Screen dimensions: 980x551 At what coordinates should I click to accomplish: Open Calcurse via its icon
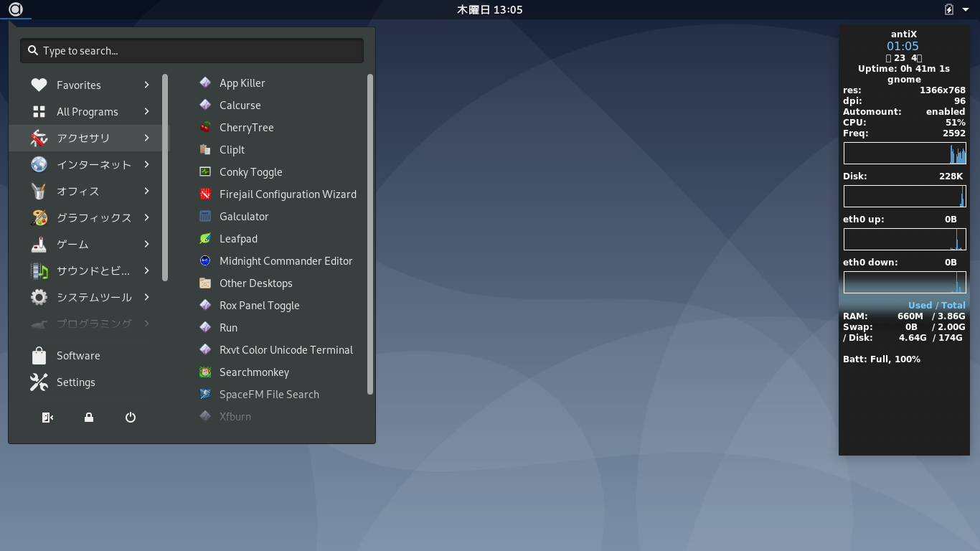(205, 105)
